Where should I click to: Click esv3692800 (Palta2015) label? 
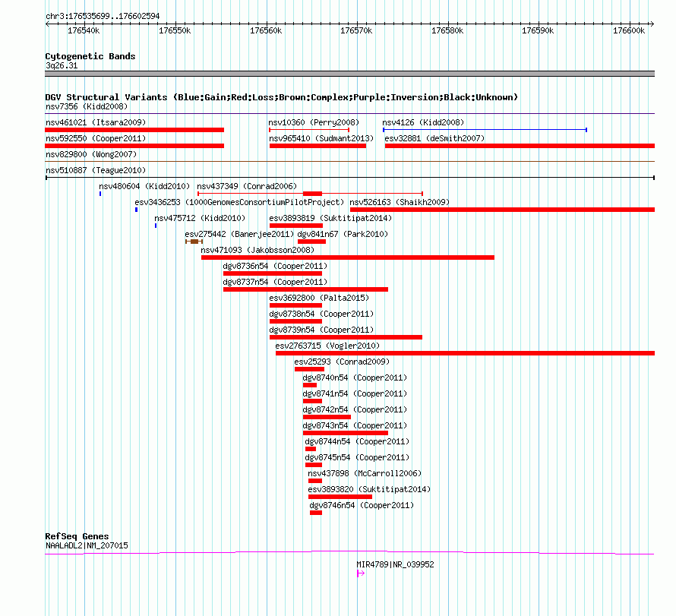click(319, 298)
